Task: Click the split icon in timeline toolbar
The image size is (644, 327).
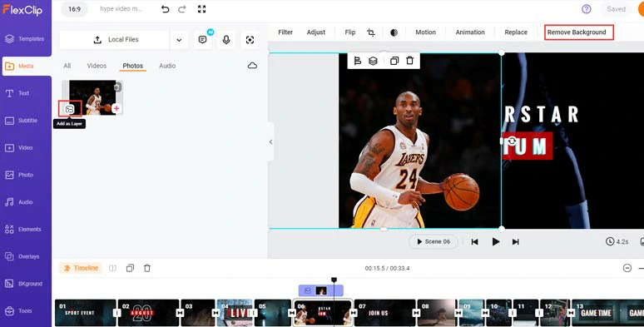Action: (112, 268)
